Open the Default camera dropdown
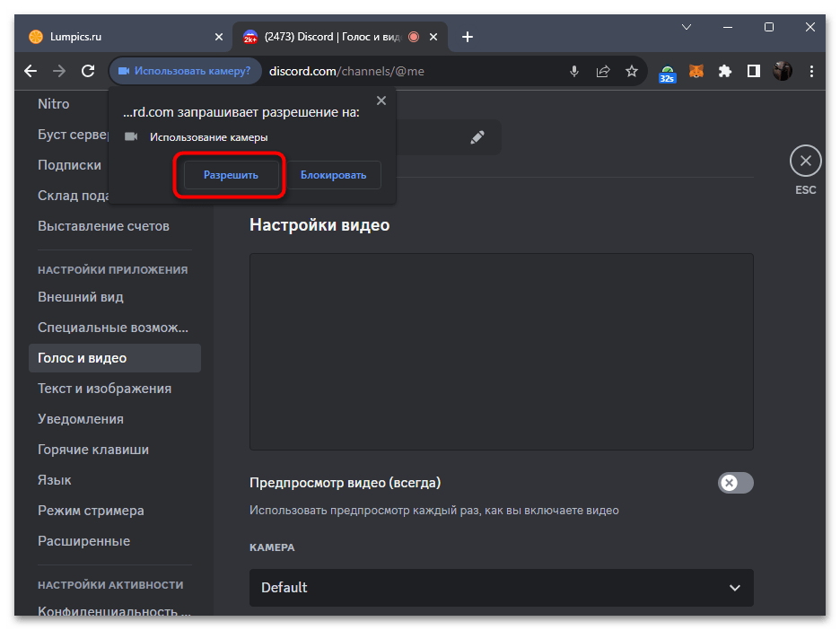The height and width of the screenshot is (630, 840). [501, 588]
